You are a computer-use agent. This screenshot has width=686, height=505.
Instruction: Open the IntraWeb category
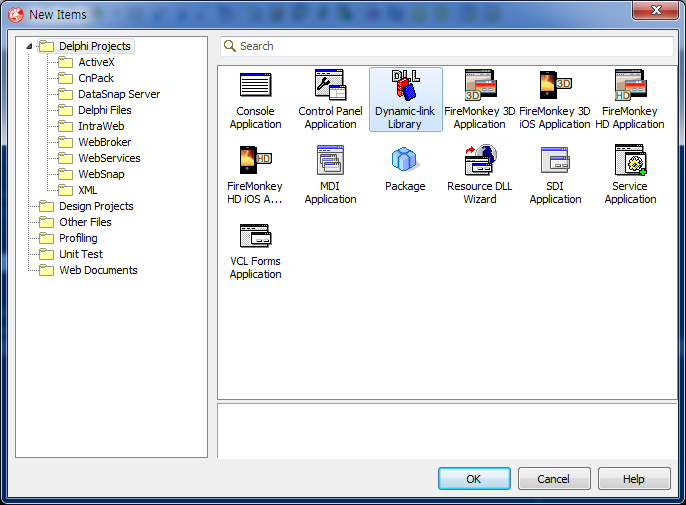91,126
